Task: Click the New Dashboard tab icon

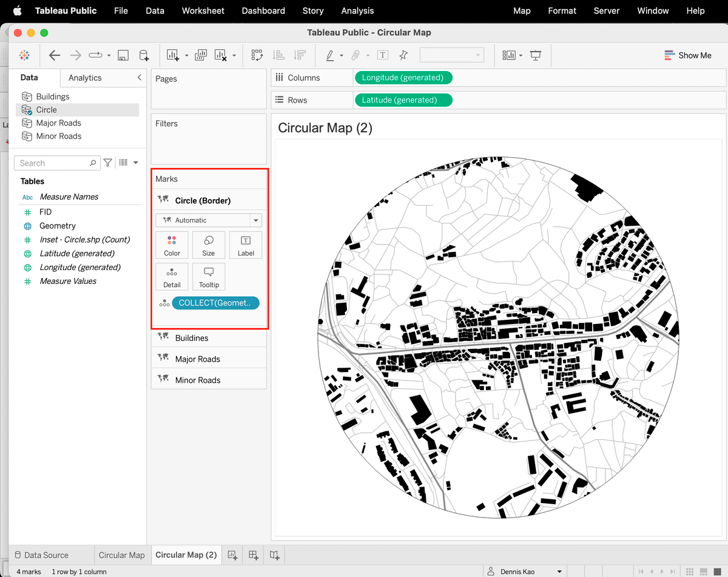Action: click(x=254, y=555)
